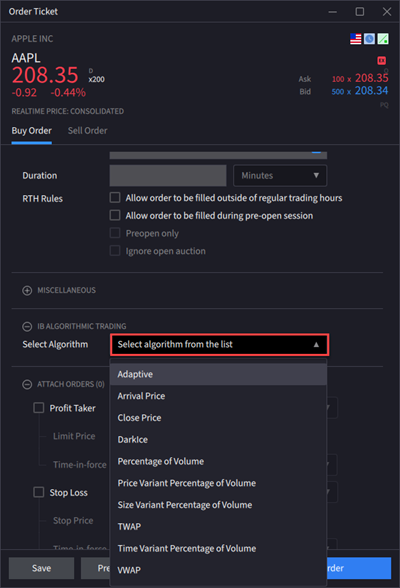Viewport: 400px width, 588px height.
Task: Click the blue clock icon
Action: 369,39
